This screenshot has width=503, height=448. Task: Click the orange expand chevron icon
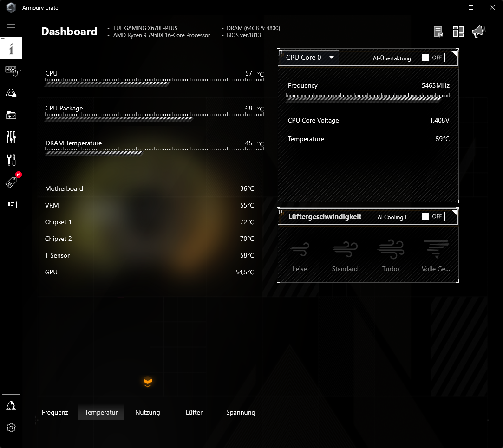148,382
